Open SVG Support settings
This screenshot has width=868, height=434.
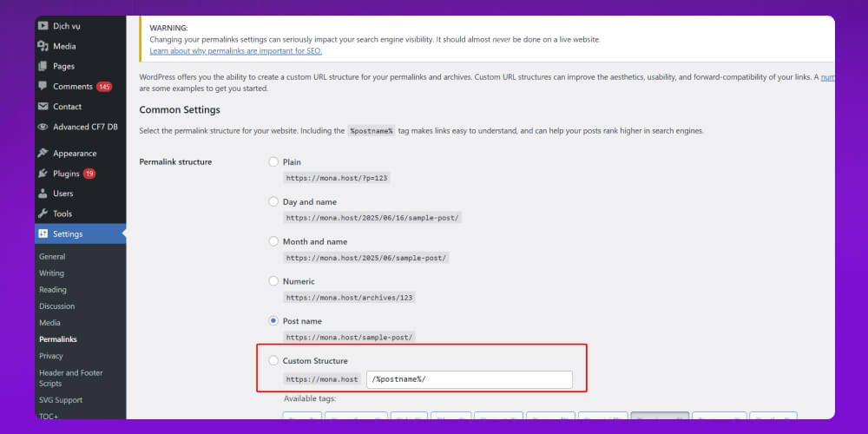pyautogui.click(x=61, y=399)
